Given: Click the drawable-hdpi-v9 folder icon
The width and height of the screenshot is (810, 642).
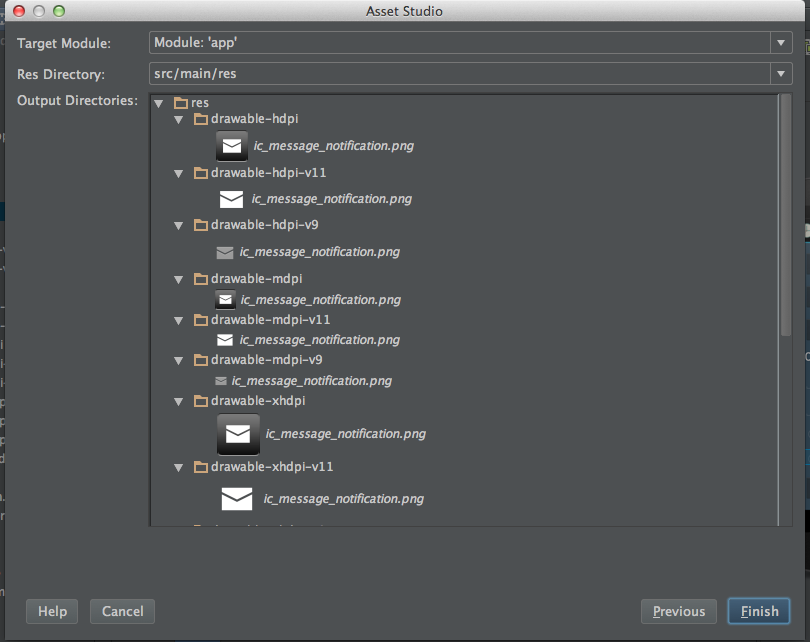Looking at the screenshot, I should click(200, 225).
